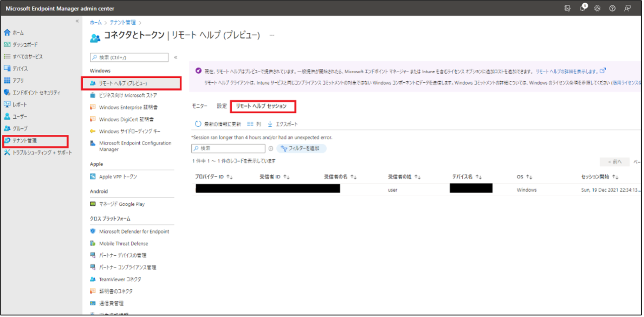Open Cloud Shell directory icon in header
Image resolution: width=644 pixels, height=317 pixels.
click(x=568, y=8)
